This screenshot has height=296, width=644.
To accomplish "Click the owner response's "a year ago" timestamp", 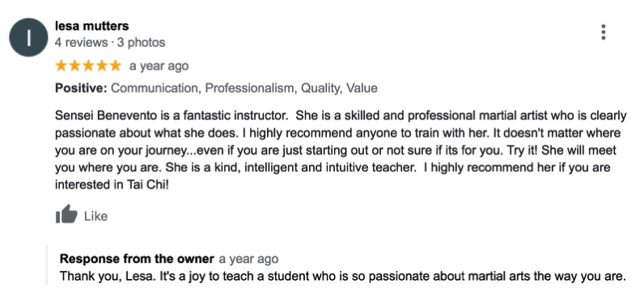I will [x=248, y=260].
